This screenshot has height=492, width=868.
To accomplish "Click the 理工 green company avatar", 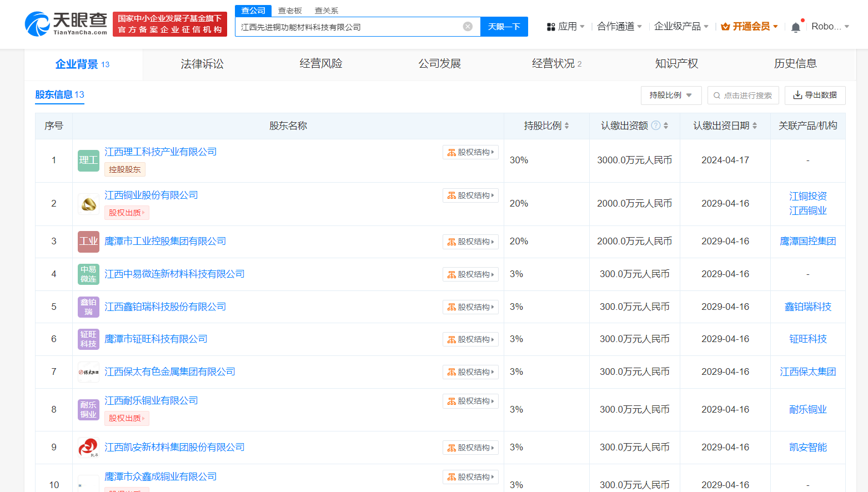I will [x=88, y=160].
